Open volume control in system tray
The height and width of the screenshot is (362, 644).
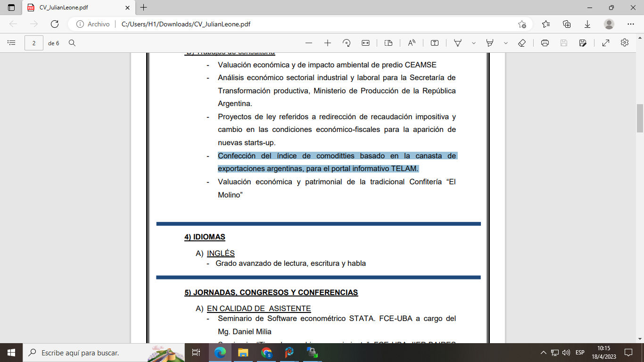click(x=566, y=353)
